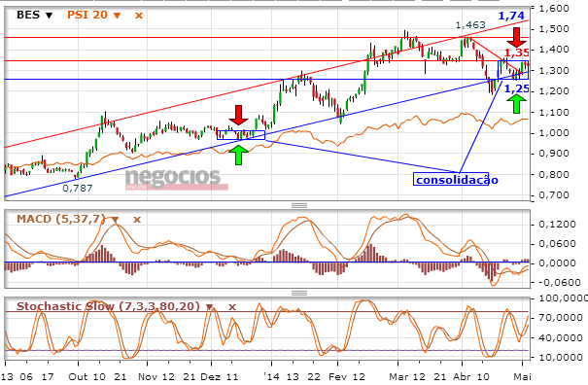Grab the divider handle between MACD and Stochastic

[299, 293]
